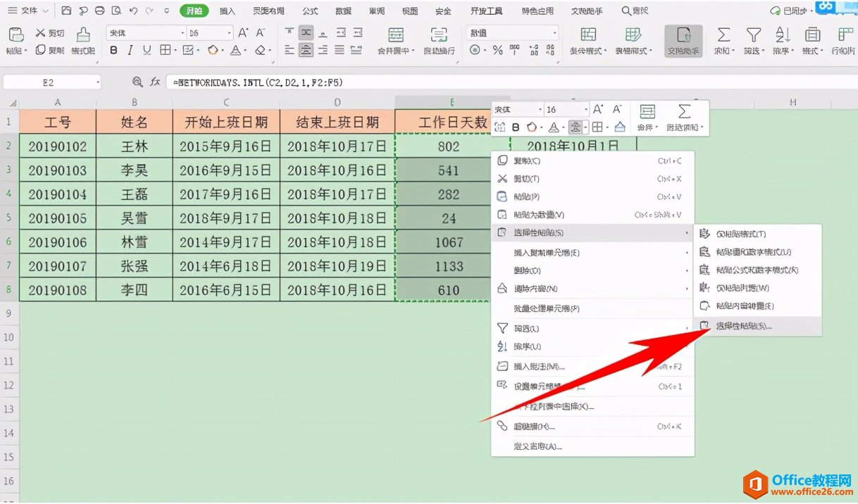Image resolution: width=858 pixels, height=504 pixels.
Task: Toggle center align in the mini toolbar
Action: [576, 127]
